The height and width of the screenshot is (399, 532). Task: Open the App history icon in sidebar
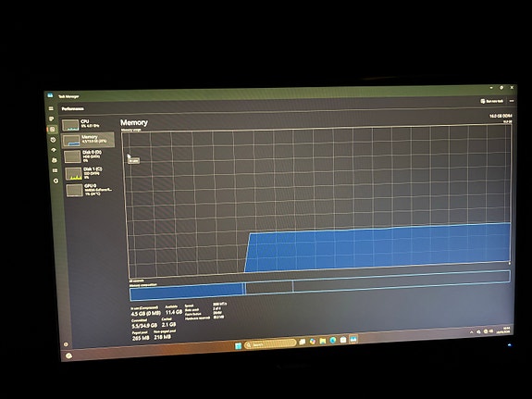click(x=53, y=140)
